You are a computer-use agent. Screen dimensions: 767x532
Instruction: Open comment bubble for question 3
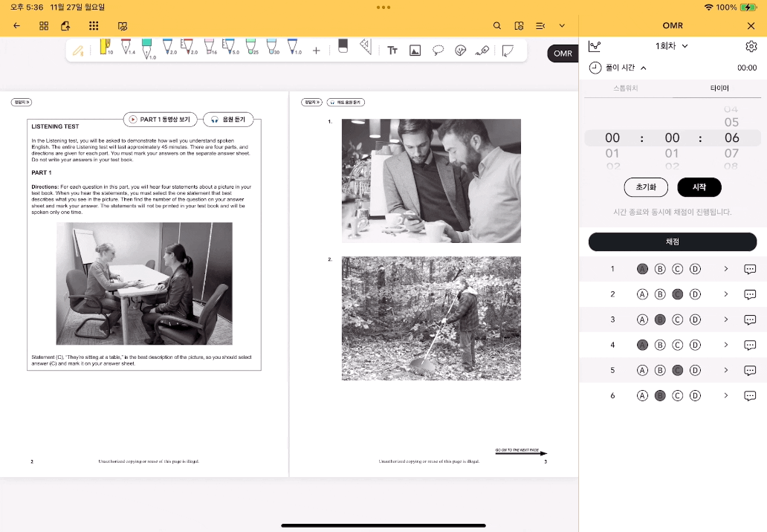[749, 319]
